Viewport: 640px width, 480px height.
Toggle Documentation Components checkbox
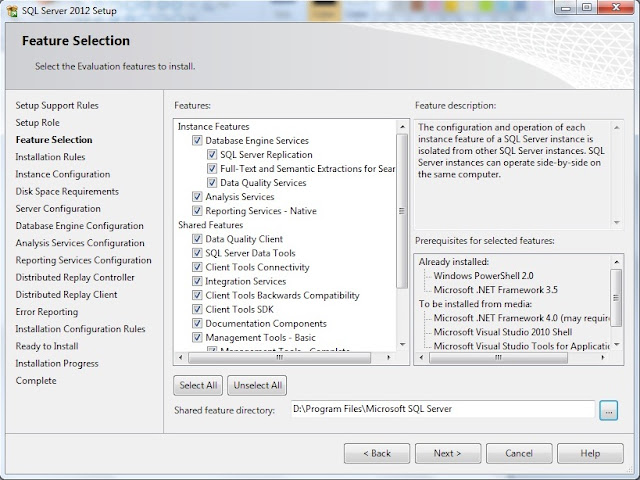(x=197, y=324)
